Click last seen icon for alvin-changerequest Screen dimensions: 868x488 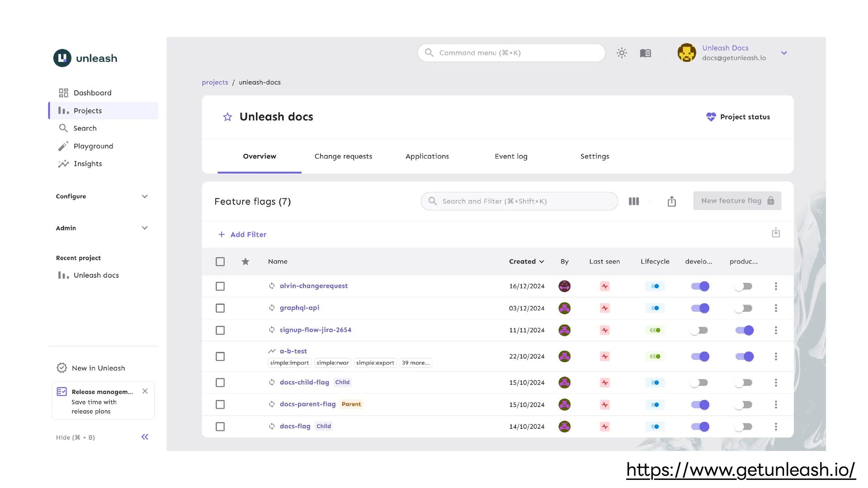click(605, 286)
